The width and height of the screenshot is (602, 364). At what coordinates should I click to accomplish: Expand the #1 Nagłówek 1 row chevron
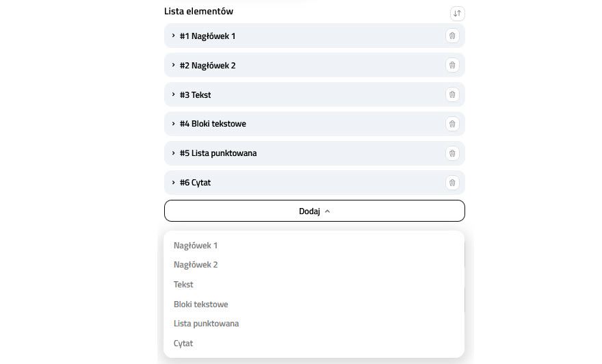(x=174, y=36)
